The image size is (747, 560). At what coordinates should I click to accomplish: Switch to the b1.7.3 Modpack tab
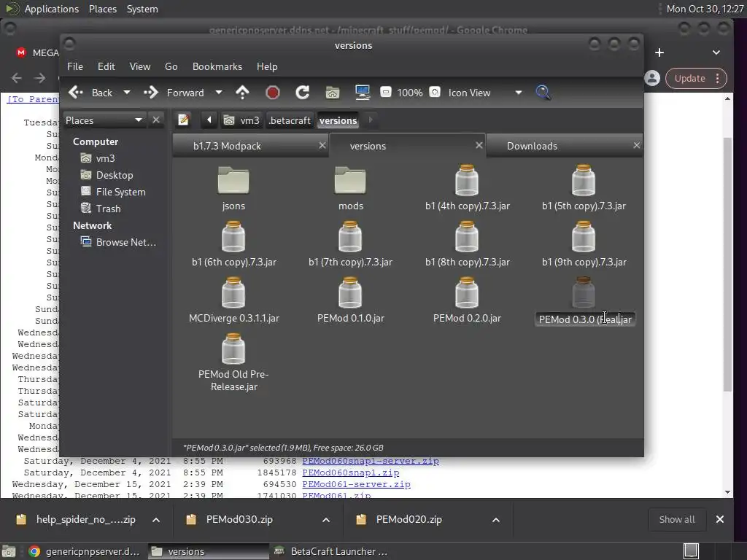coord(227,146)
